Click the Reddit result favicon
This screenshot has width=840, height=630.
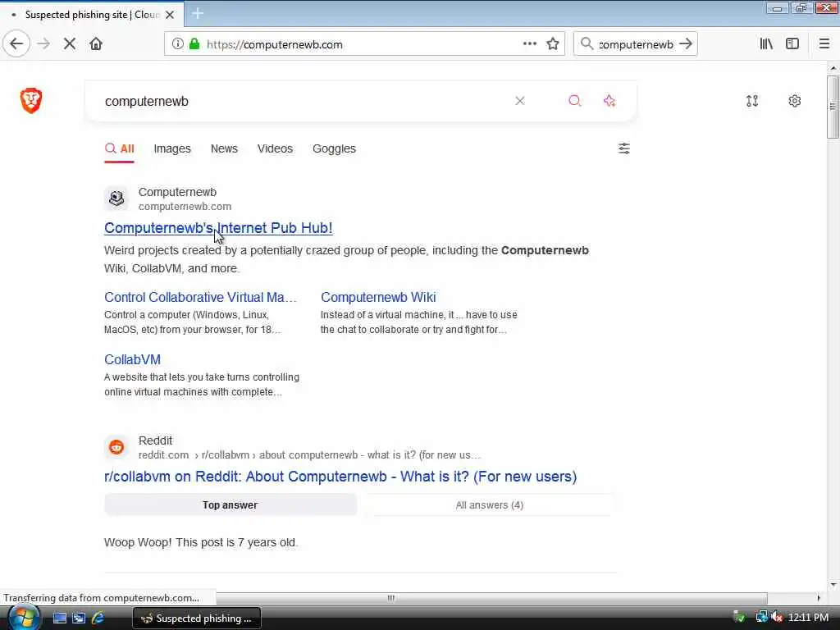pos(116,447)
